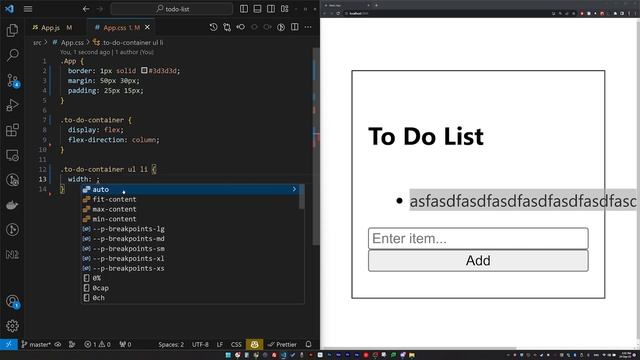Open the Manage gear menu
The image size is (640, 360).
[x=12, y=326]
